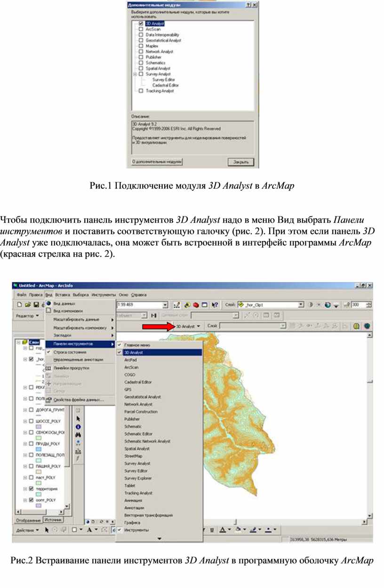The width and height of the screenshot is (384, 588).
Task: Select Панели инструментов in the Вид menu
Action: 80,344
